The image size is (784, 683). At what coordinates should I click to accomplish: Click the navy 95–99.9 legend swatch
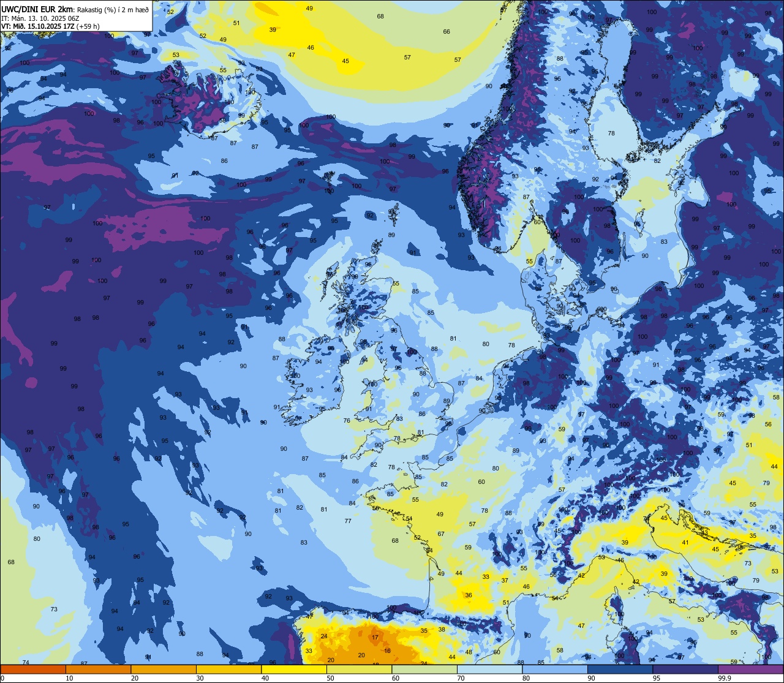point(685,669)
